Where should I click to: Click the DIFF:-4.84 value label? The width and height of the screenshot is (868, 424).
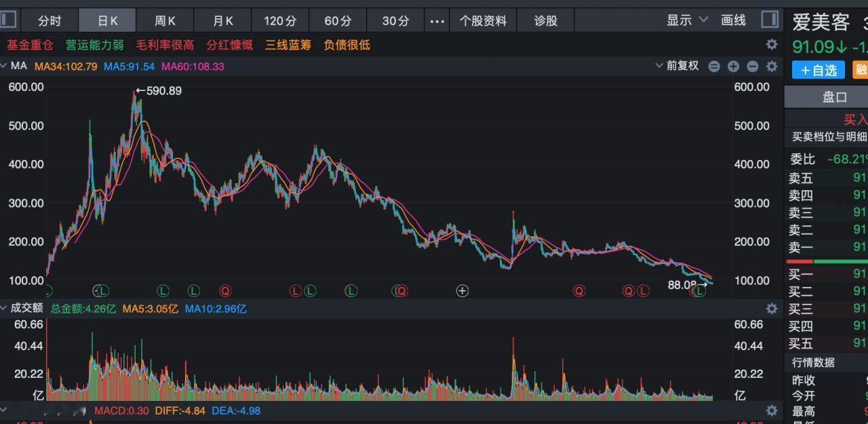pos(180,410)
